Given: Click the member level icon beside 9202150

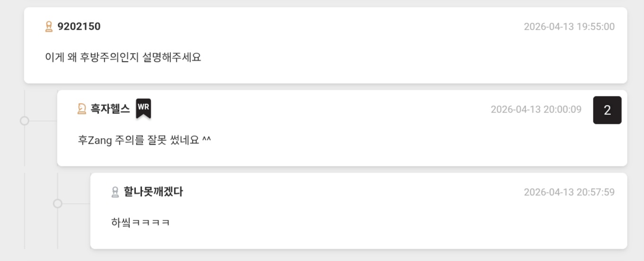Looking at the screenshot, I should point(49,26).
